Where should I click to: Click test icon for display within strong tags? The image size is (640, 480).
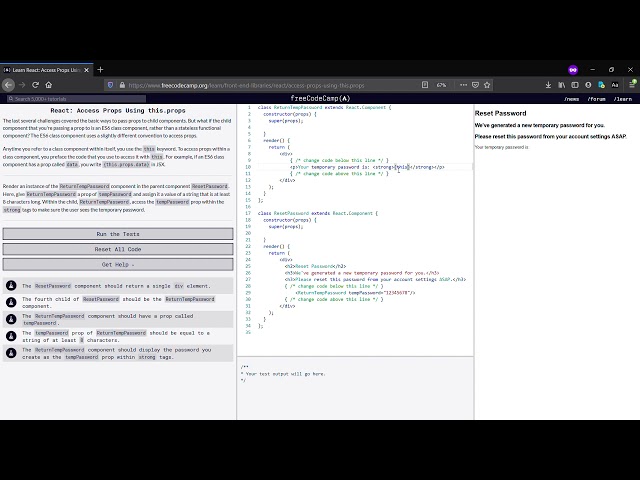point(11,353)
